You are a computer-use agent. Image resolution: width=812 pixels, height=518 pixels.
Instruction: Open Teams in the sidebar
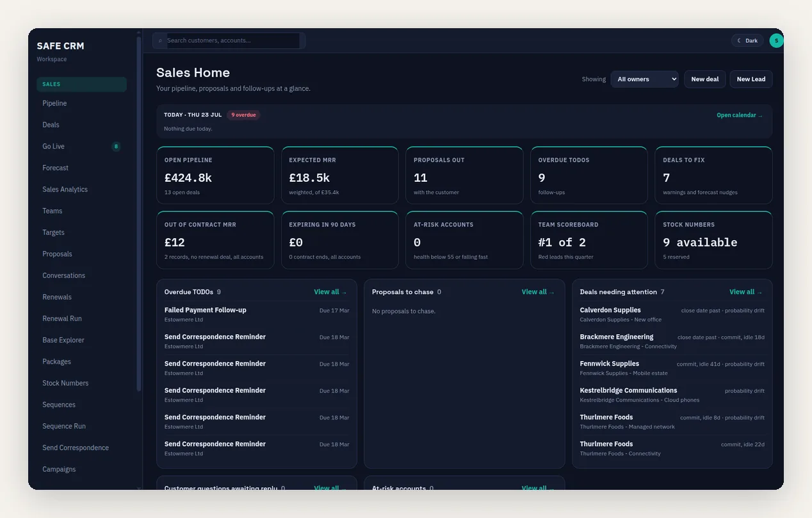[81, 211]
